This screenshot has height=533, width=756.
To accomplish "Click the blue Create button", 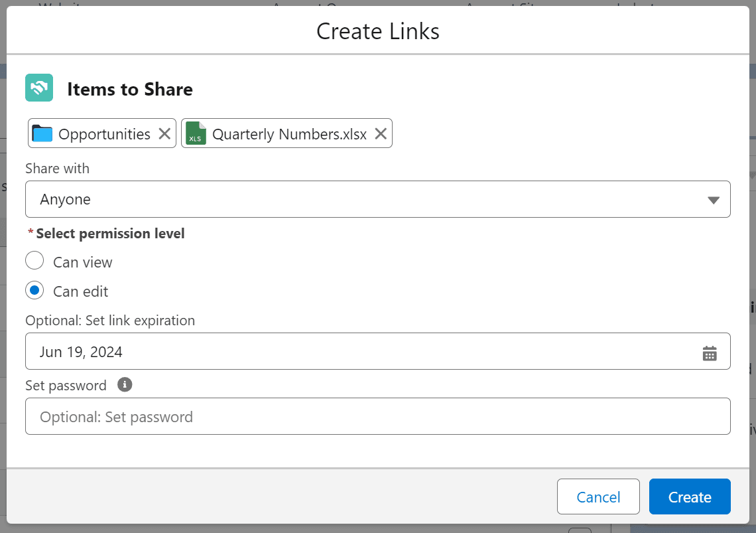I will coord(690,497).
